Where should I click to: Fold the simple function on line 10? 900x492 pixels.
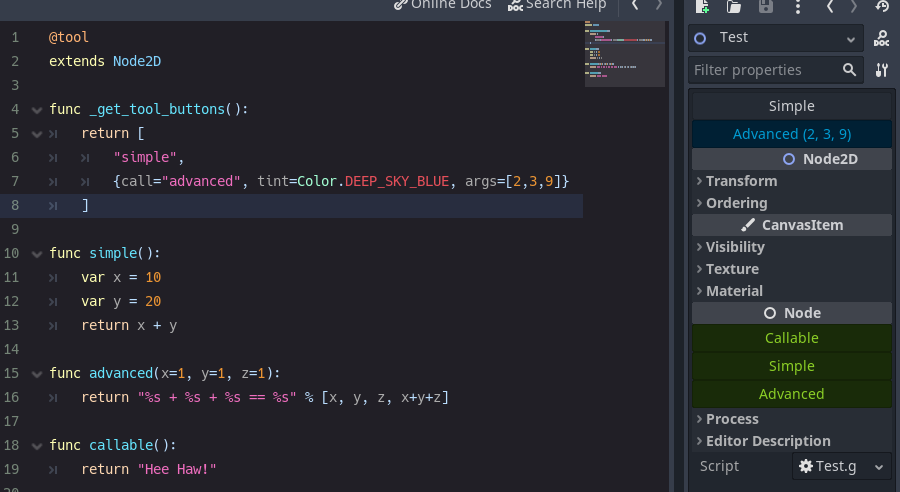coord(37,254)
